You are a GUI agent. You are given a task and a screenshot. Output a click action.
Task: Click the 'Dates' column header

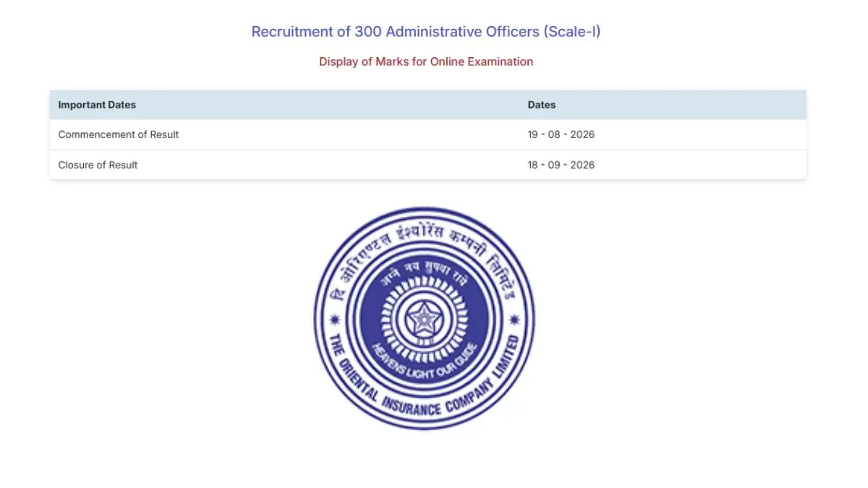(542, 105)
